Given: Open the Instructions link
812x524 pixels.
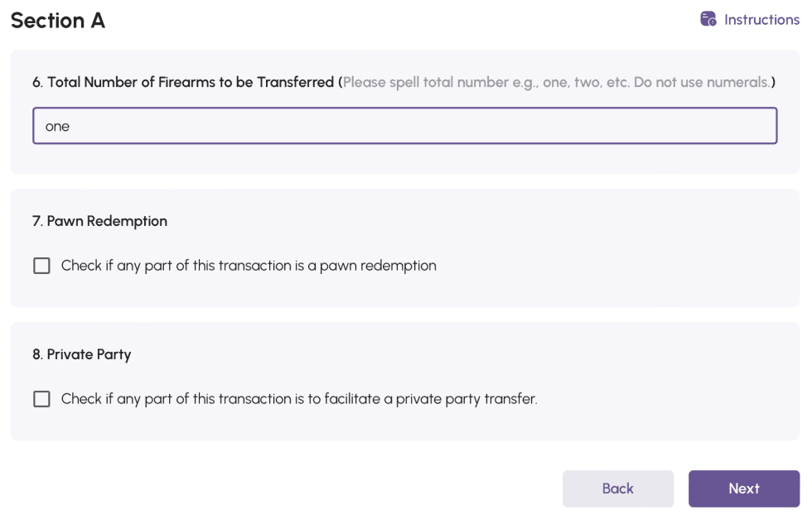Looking at the screenshot, I should coord(761,19).
